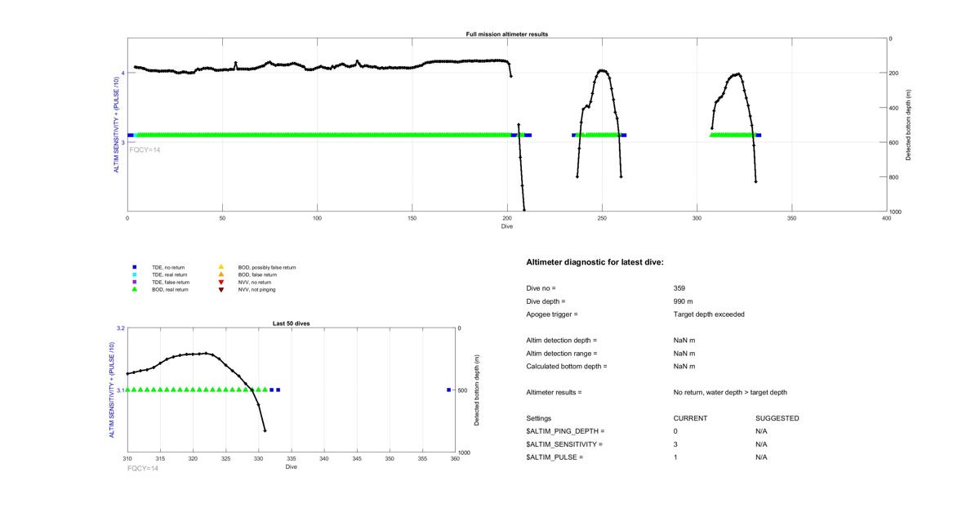Click the 'Target depth exceeded' apogee trigger value
980x508 pixels.
pos(709,314)
